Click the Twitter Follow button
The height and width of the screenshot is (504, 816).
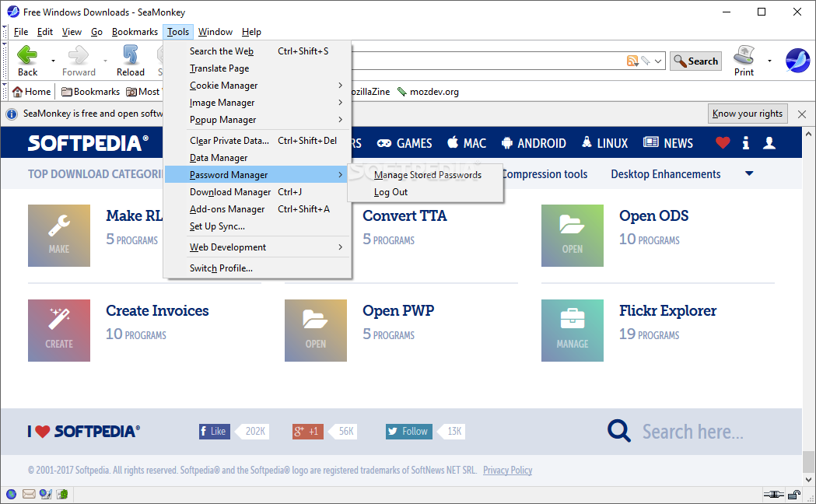[x=409, y=431]
